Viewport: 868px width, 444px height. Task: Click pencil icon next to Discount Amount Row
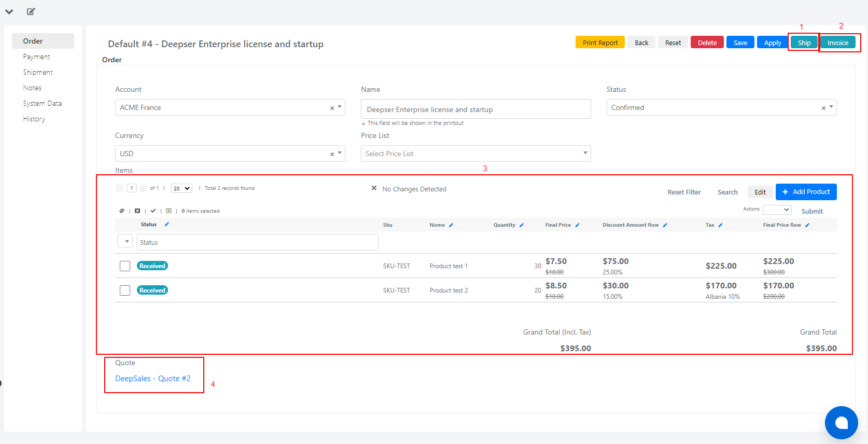tap(665, 225)
